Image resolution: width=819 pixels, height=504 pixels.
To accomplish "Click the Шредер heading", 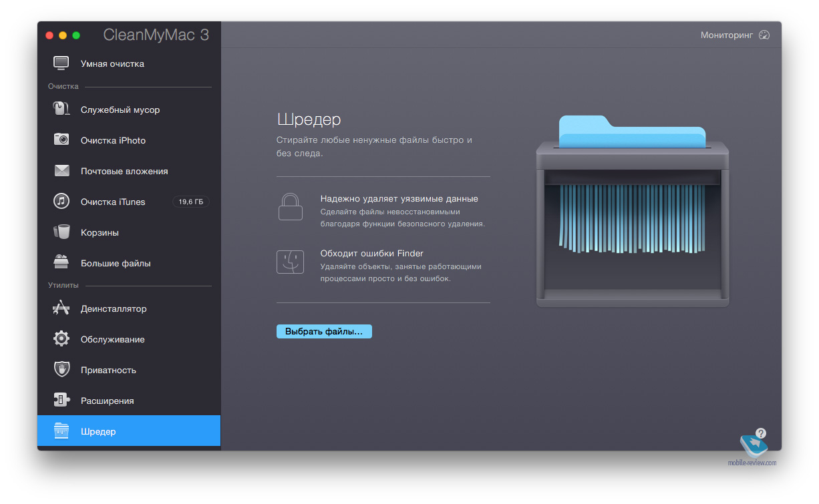I will point(309,119).
